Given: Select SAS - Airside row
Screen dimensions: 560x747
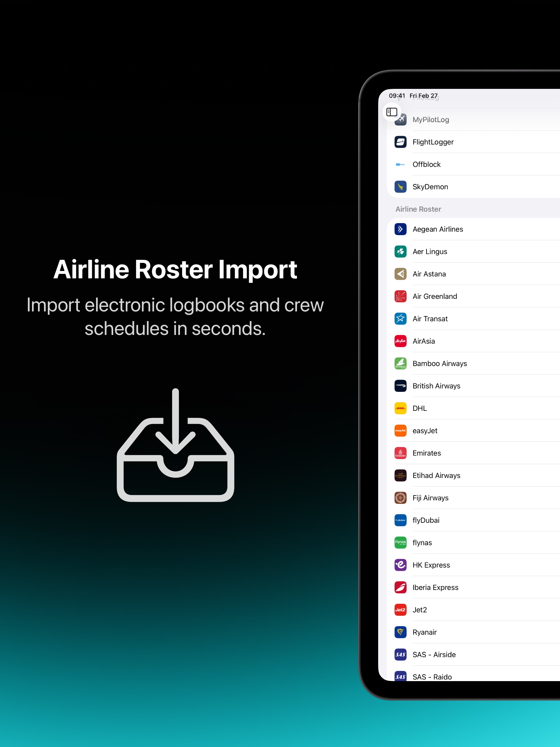Looking at the screenshot, I should (474, 655).
